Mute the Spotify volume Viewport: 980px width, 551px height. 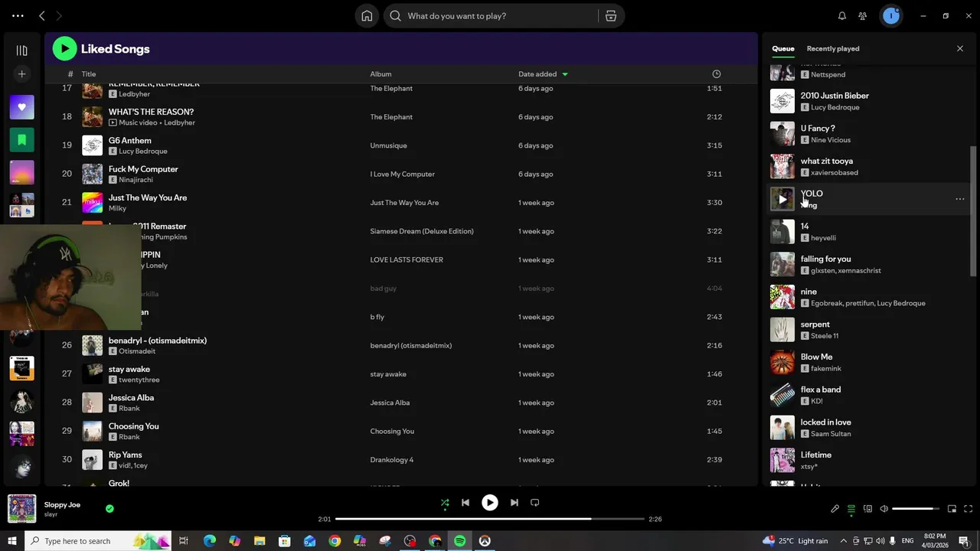tap(884, 509)
